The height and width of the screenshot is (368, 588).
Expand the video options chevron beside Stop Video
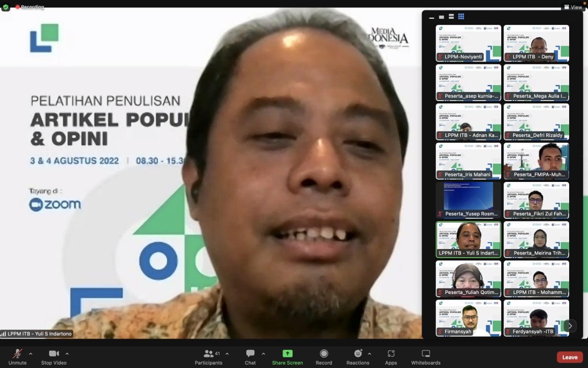[67, 354]
